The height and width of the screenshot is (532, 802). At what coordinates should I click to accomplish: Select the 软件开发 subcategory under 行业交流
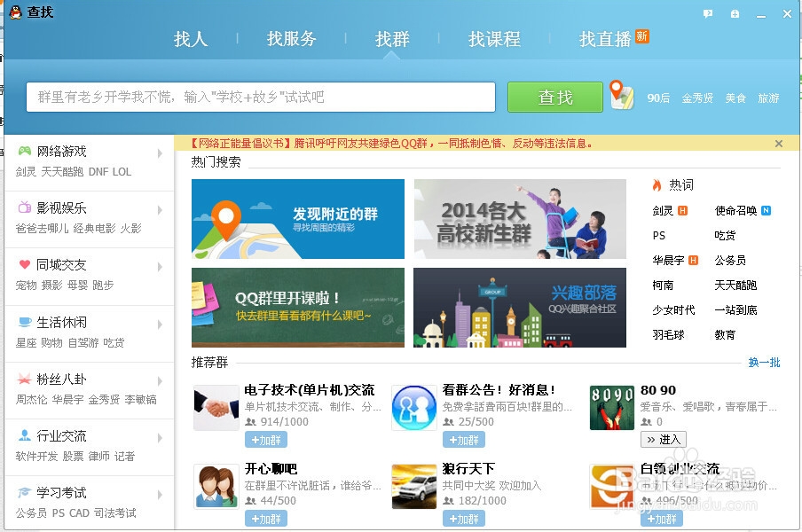(x=36, y=457)
